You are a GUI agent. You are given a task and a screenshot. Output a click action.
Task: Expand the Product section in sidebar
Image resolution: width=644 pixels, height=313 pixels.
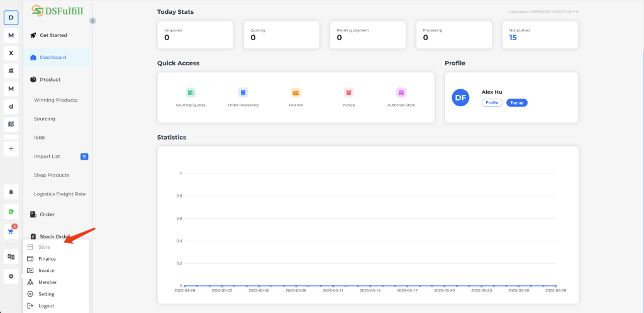pyautogui.click(x=50, y=80)
